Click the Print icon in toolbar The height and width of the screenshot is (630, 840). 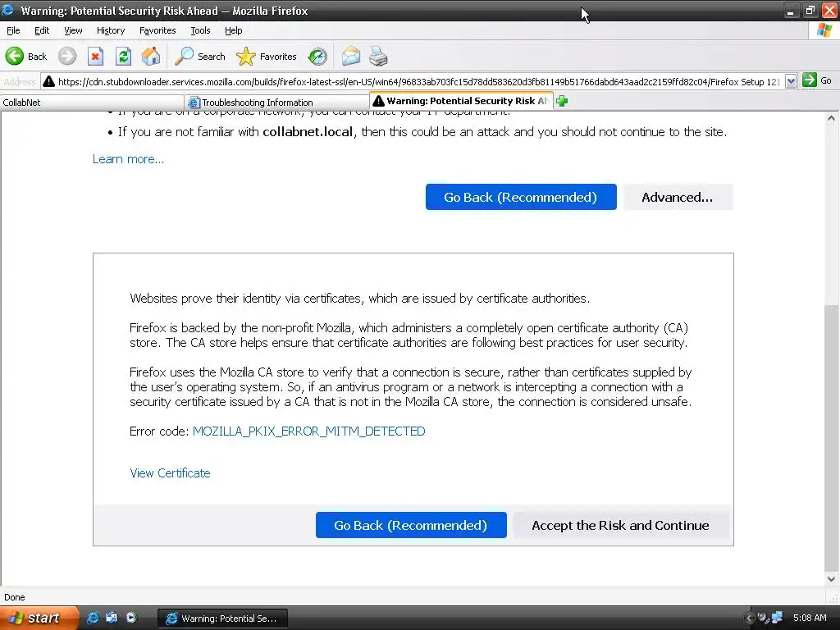point(378,57)
